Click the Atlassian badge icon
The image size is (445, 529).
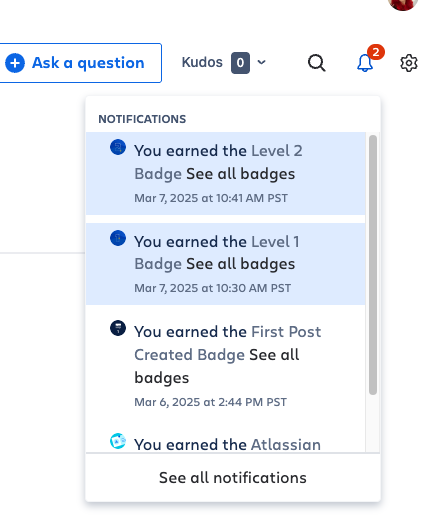pos(118,441)
